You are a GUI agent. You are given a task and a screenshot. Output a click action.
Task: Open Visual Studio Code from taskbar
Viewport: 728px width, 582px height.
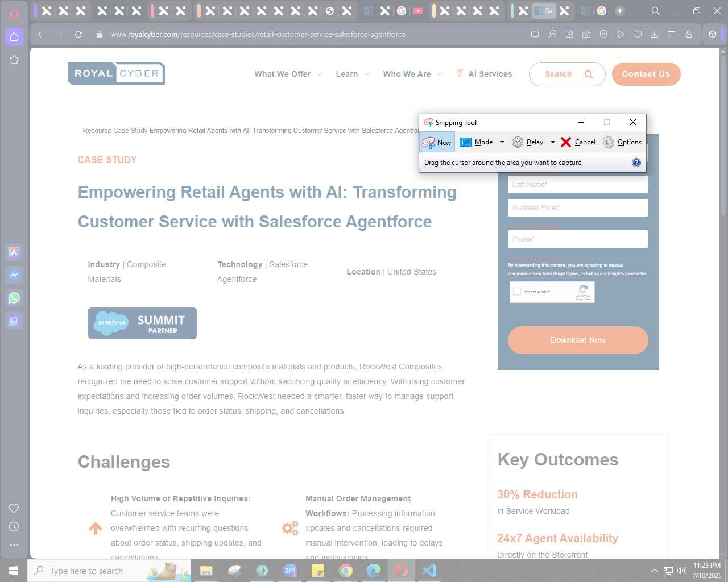tap(429, 571)
